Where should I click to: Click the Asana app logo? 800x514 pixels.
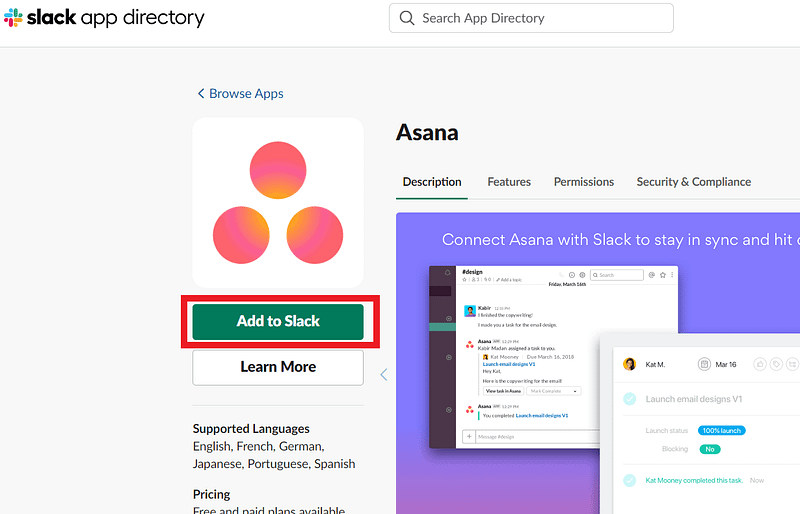[278, 203]
